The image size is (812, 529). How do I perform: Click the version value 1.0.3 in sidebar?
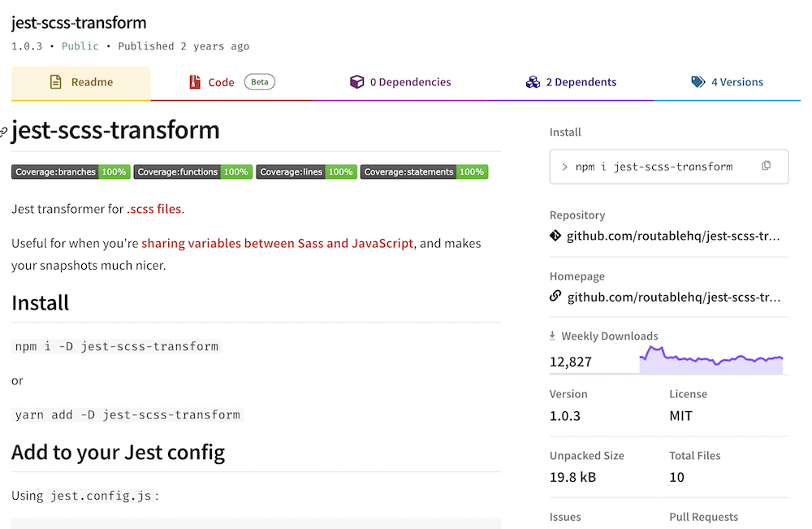pos(564,416)
